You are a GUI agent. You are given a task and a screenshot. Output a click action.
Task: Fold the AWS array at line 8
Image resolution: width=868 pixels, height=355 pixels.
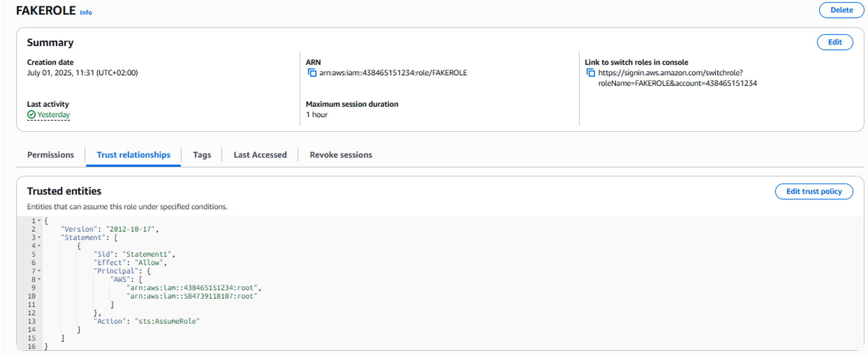pyautogui.click(x=39, y=279)
